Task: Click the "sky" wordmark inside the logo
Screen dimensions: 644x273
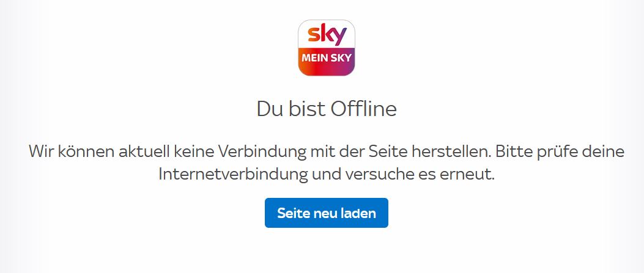Action: (x=327, y=35)
